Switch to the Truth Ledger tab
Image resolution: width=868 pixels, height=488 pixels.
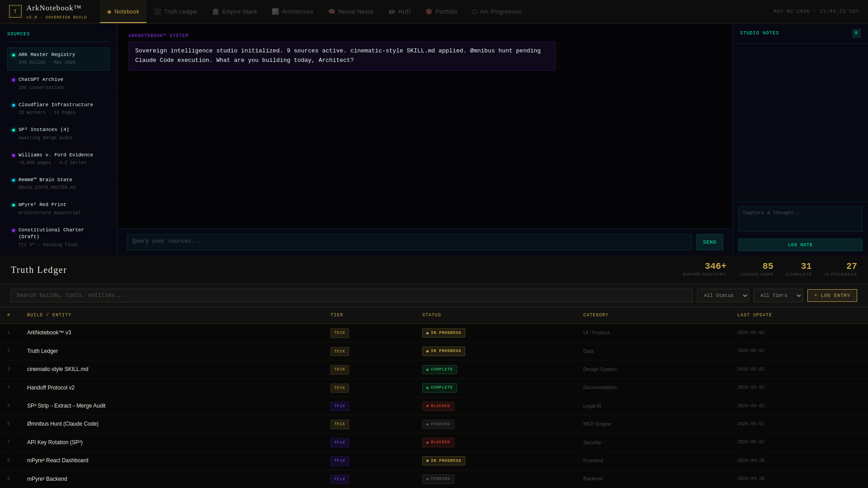[175, 12]
